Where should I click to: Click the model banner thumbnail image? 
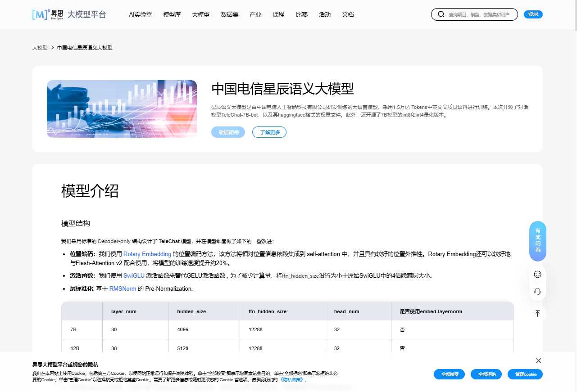pos(122,109)
